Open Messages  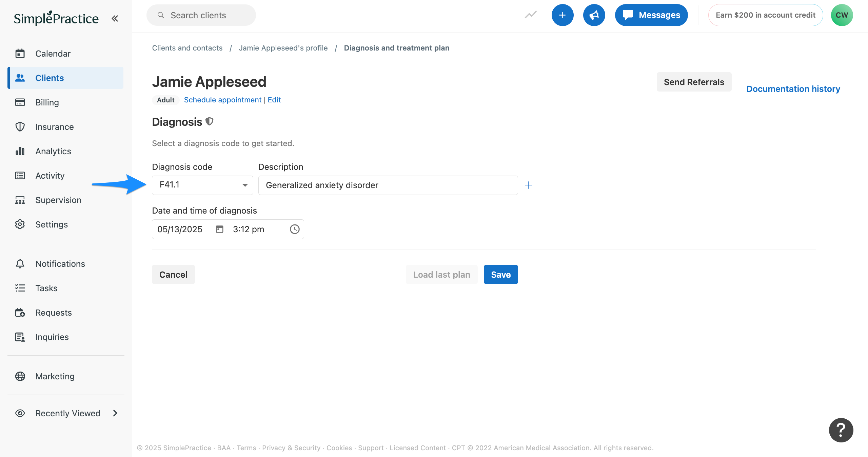[651, 15]
